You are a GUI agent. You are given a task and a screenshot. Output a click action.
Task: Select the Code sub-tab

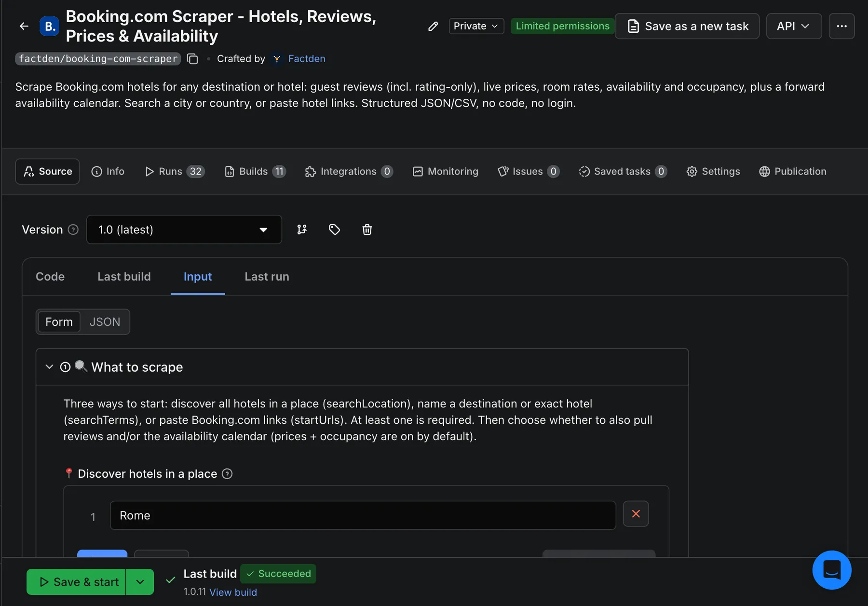coord(50,277)
